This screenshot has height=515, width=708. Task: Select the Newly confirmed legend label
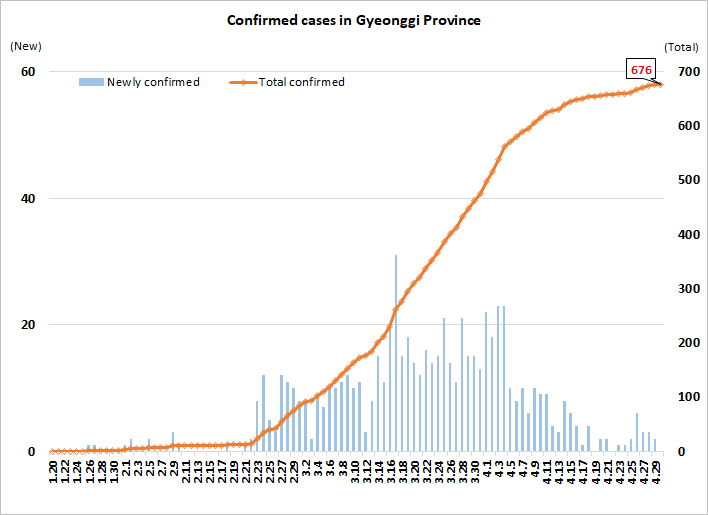(x=153, y=82)
